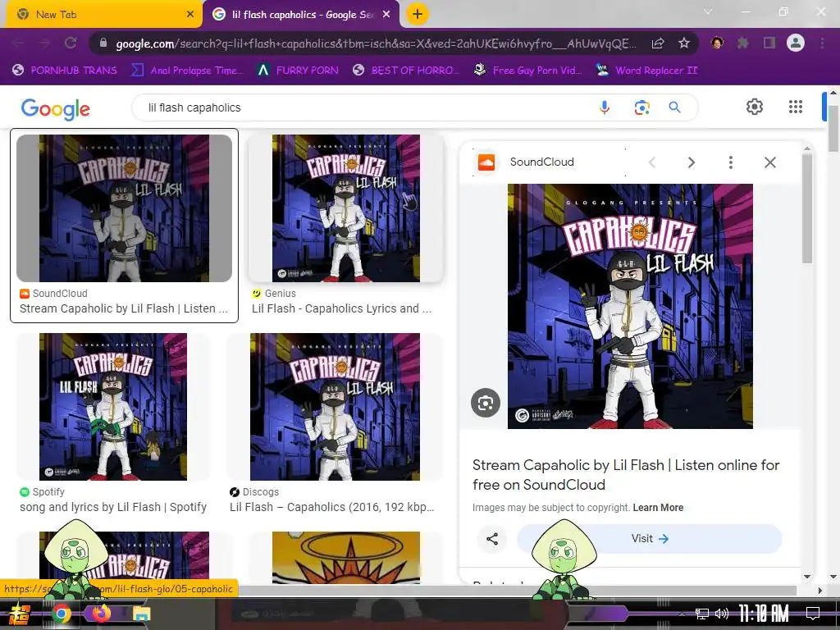Click the SoundCloud logo in the preview header
This screenshot has width=840, height=630.
click(486, 162)
